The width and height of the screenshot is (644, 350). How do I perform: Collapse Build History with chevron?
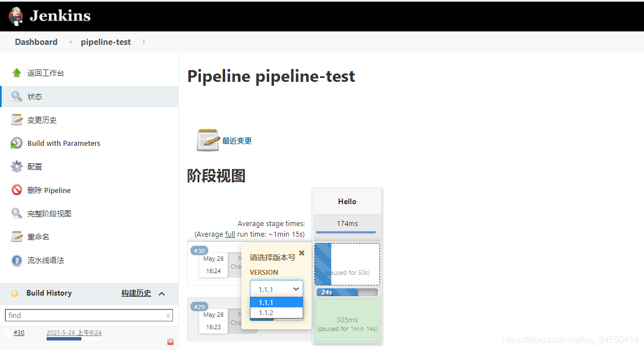(x=162, y=294)
